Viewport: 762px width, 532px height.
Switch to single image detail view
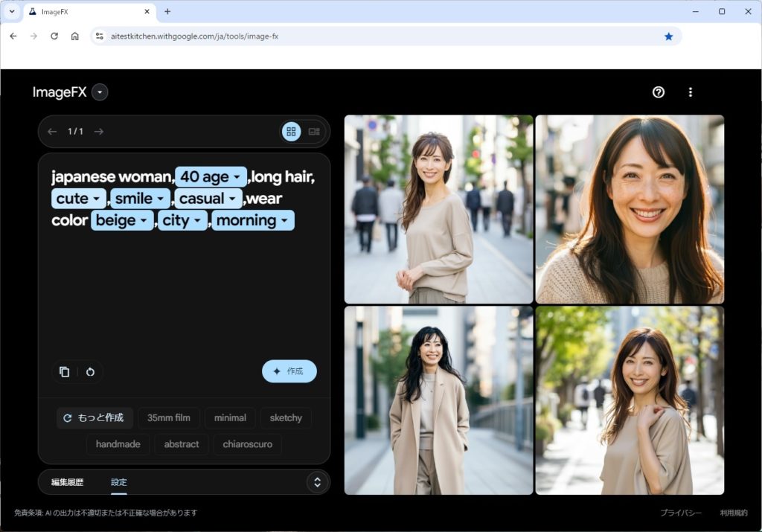314,132
